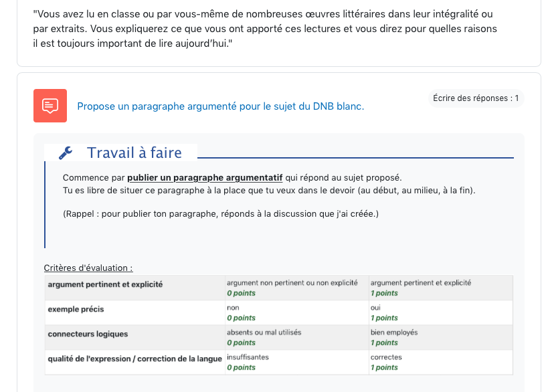
Task: Click underlined "publier un paragraphe argumentatif" text
Action: click(205, 178)
